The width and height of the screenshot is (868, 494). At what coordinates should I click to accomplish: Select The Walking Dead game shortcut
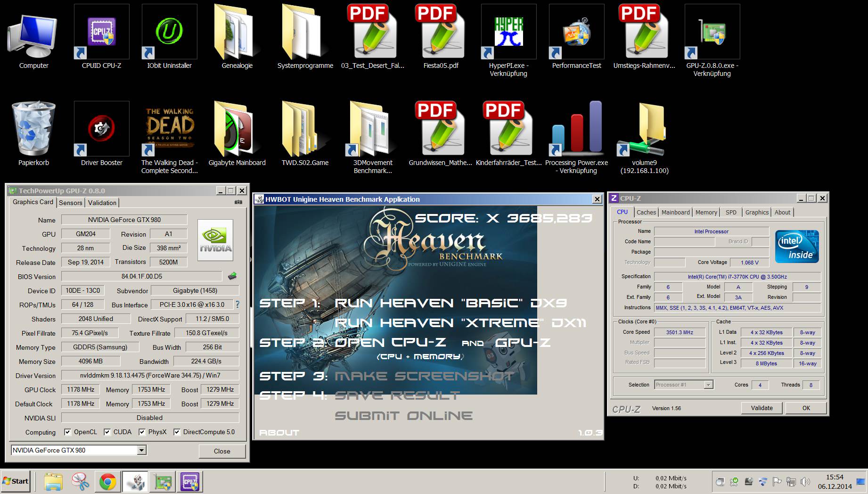click(169, 138)
